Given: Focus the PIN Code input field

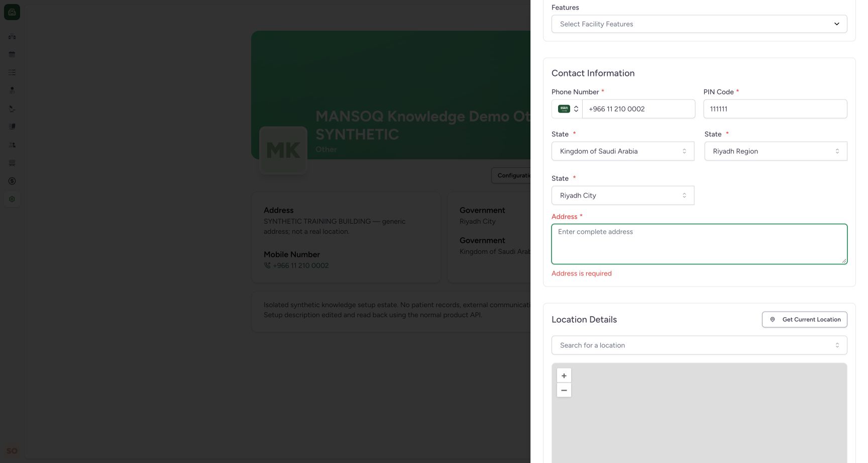Looking at the screenshot, I should 775,109.
